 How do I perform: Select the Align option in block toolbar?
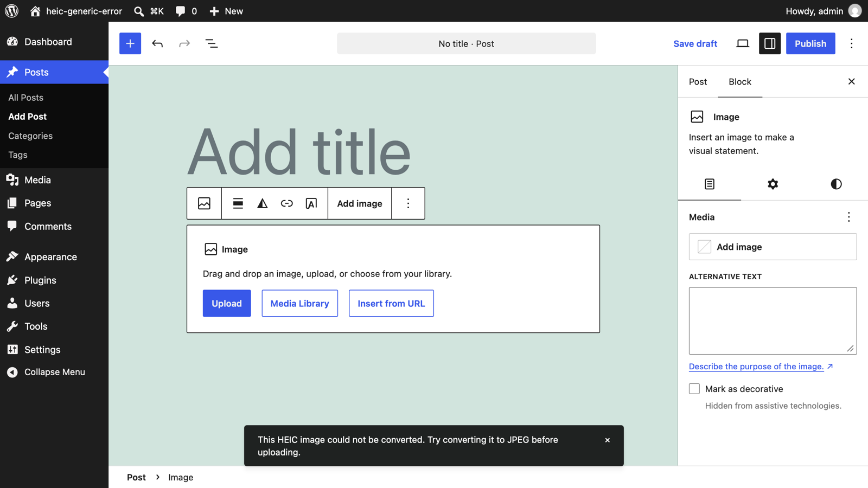pyautogui.click(x=238, y=203)
